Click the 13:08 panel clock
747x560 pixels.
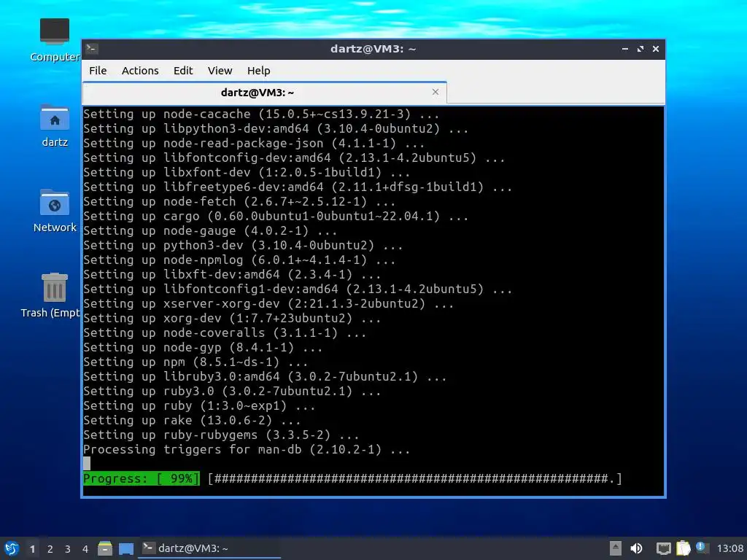(x=729, y=548)
